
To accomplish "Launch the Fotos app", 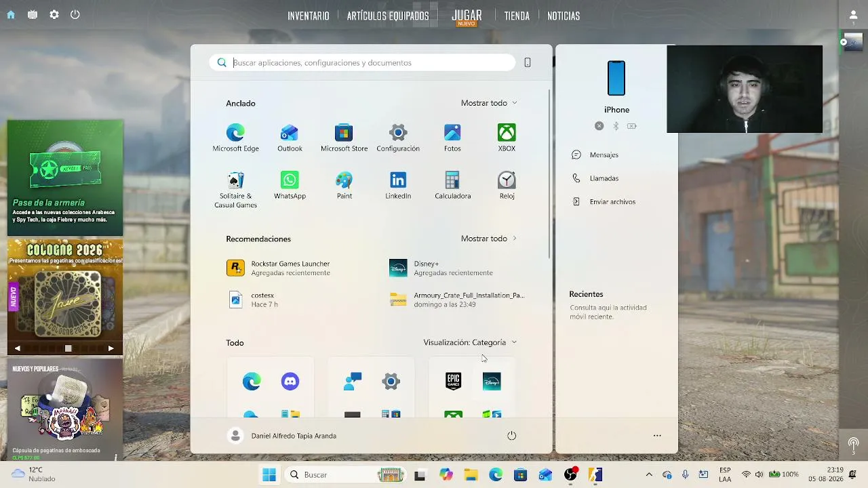I will [452, 138].
